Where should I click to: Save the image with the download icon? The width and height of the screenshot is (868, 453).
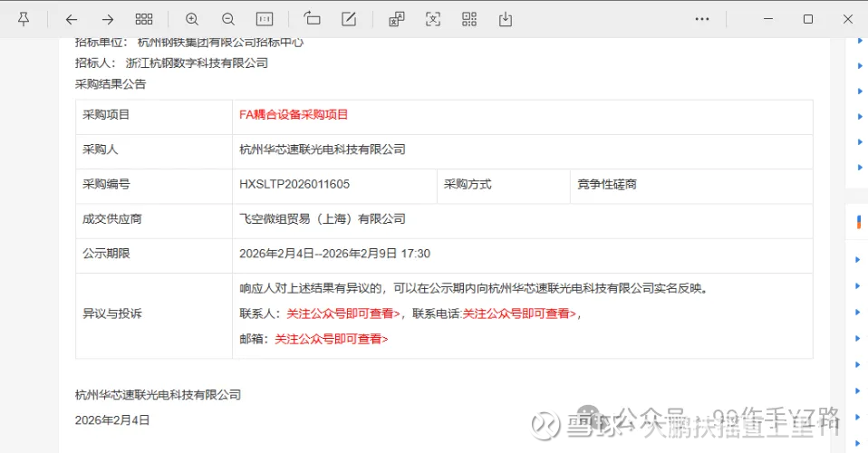pyautogui.click(x=506, y=19)
